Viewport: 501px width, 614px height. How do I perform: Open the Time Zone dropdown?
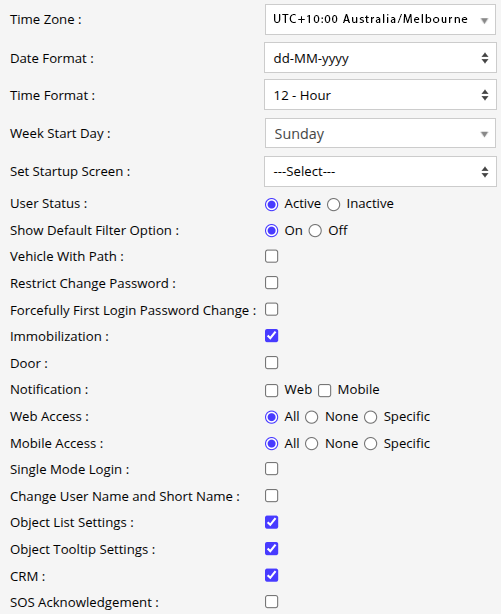(x=380, y=20)
